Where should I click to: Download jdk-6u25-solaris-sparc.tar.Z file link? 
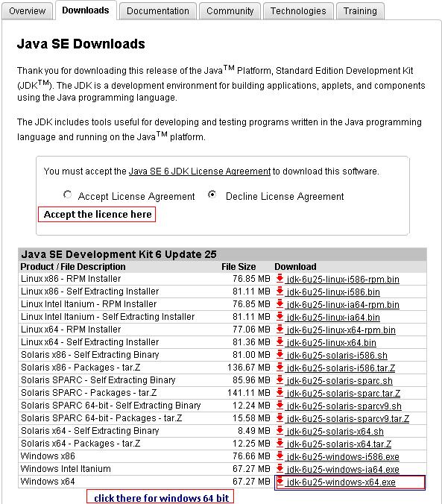(344, 394)
